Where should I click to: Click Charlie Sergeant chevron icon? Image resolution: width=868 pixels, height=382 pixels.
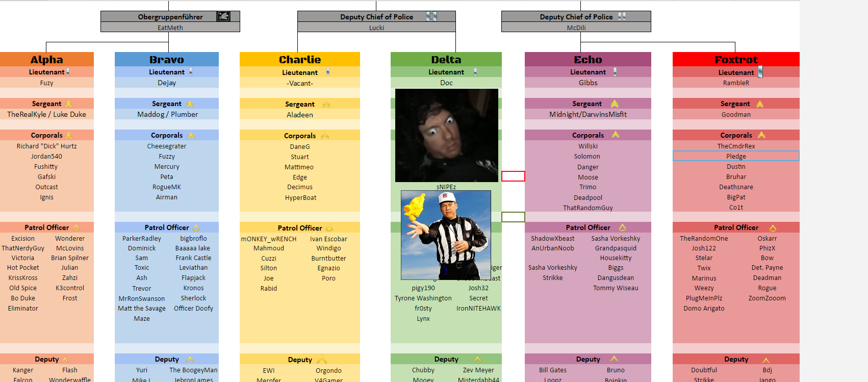point(326,105)
